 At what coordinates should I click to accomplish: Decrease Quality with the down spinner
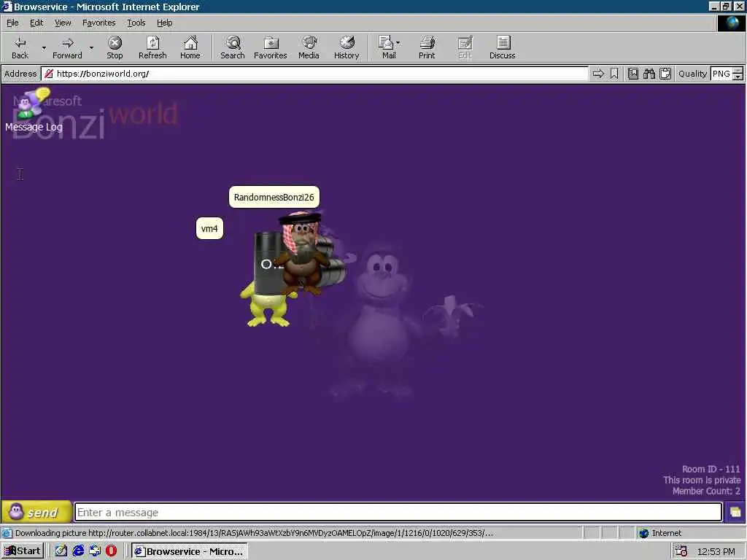click(738, 77)
